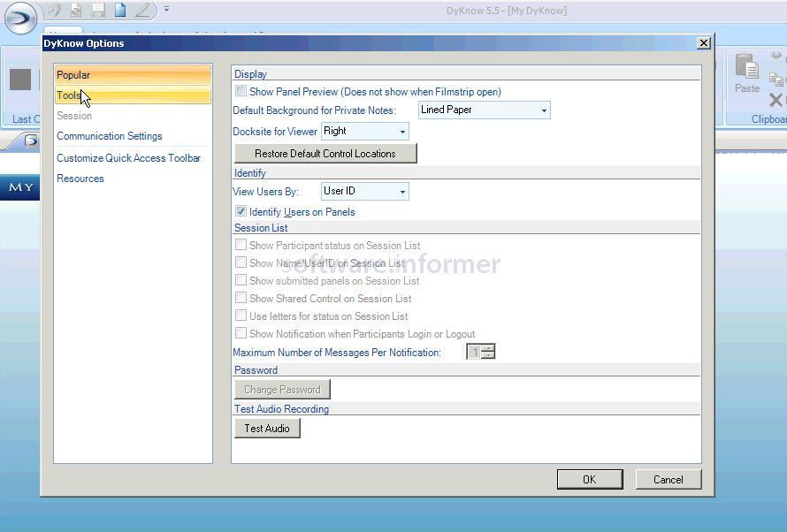Click the Undo arrow icon in quick access toolbar
This screenshot has height=532, width=787.
point(54,10)
